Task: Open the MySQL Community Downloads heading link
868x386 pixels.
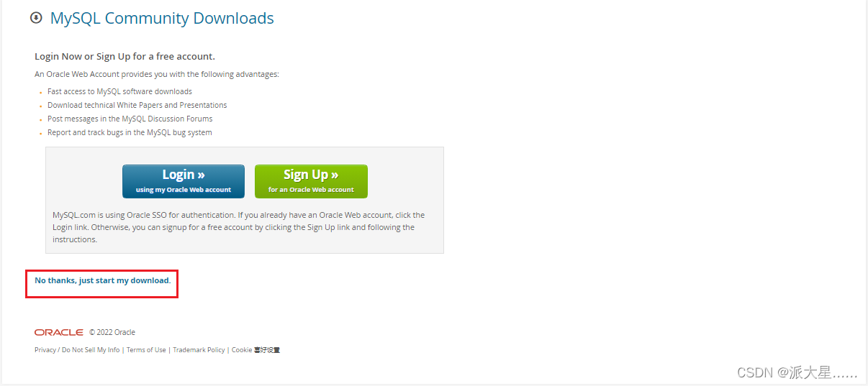Action: click(x=162, y=18)
